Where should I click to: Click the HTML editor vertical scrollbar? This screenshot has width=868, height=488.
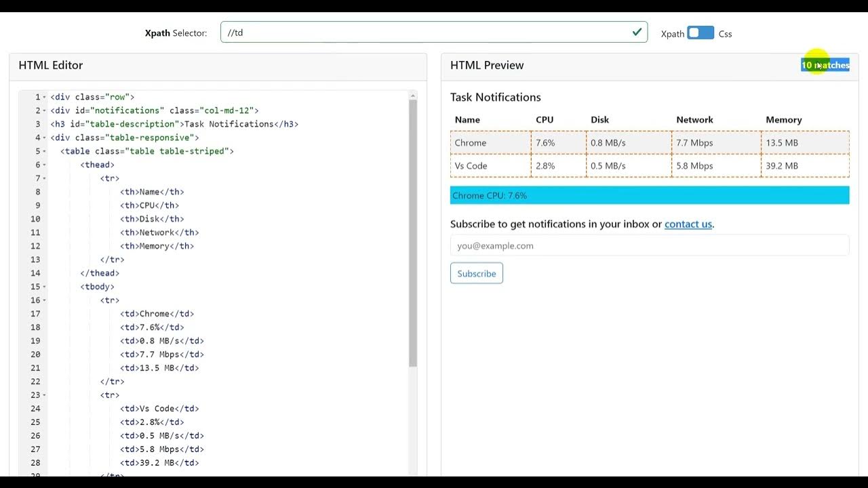click(413, 234)
